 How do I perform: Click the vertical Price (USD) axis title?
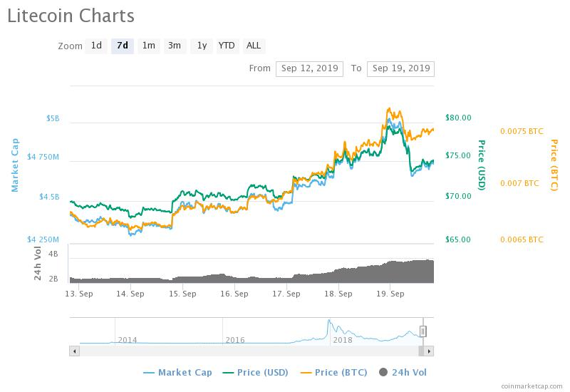pyautogui.click(x=482, y=165)
